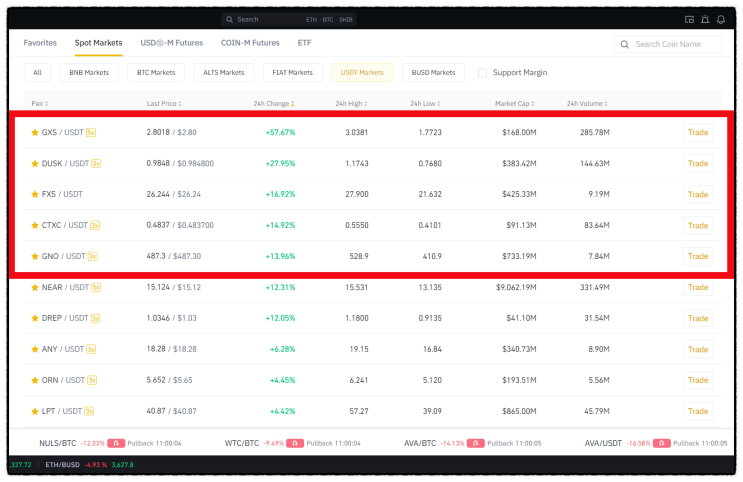Open the wallet layout icon in the top bar

click(689, 19)
